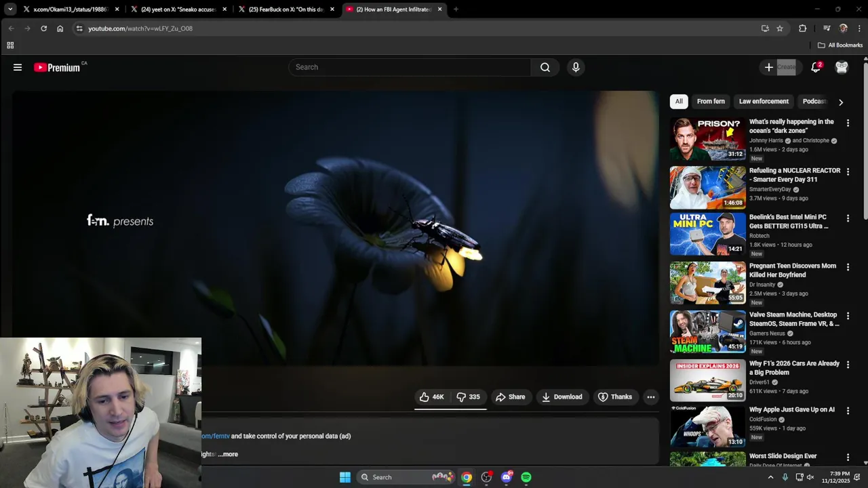
Task: Open Discord from the taskbar
Action: point(507,477)
